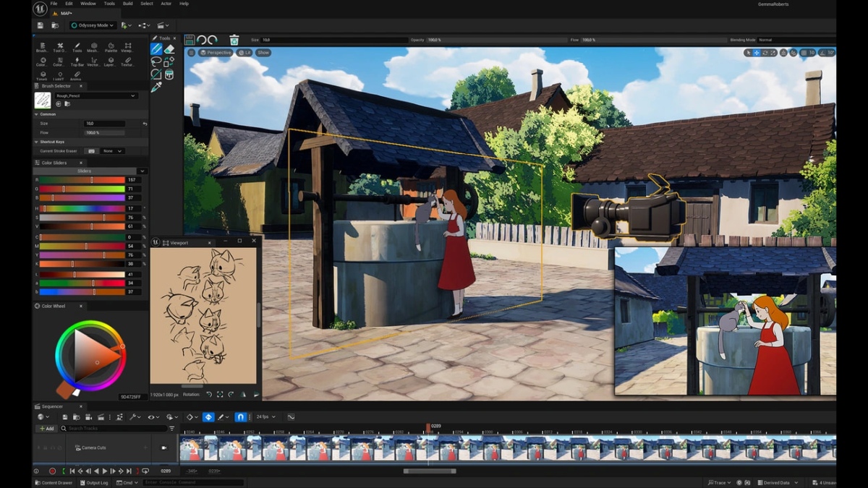Open the Texture panel shortcut icon
The width and height of the screenshot is (868, 488).
click(x=127, y=61)
